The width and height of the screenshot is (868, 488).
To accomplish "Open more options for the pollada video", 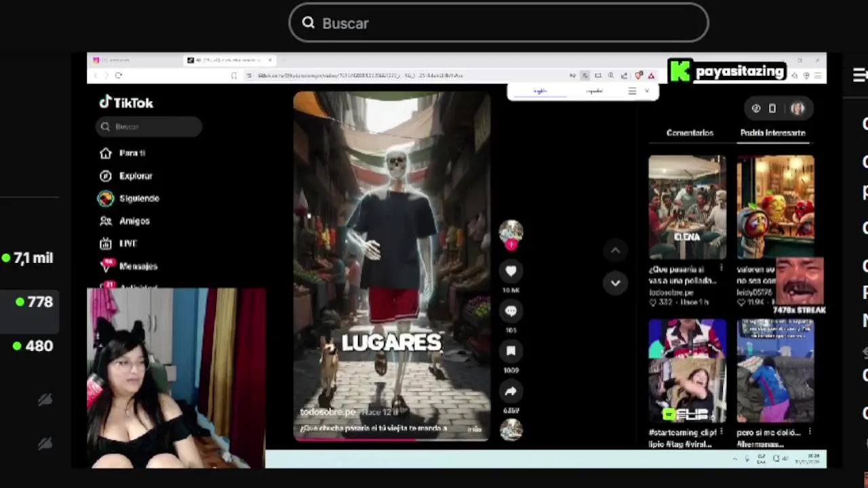I will coord(721,269).
